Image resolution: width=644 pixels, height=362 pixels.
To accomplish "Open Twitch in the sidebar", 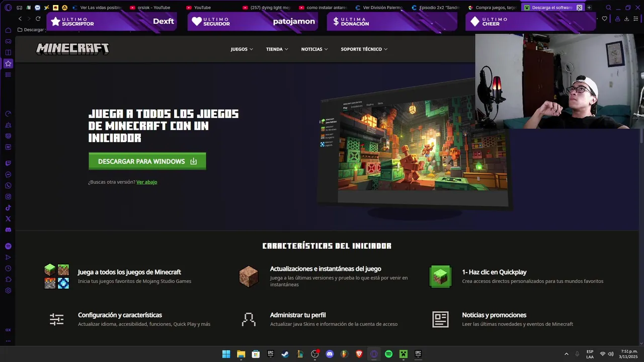I will [8, 163].
